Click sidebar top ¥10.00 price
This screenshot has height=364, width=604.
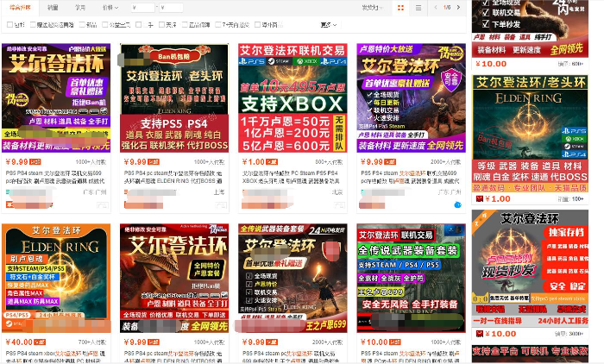[x=491, y=64]
